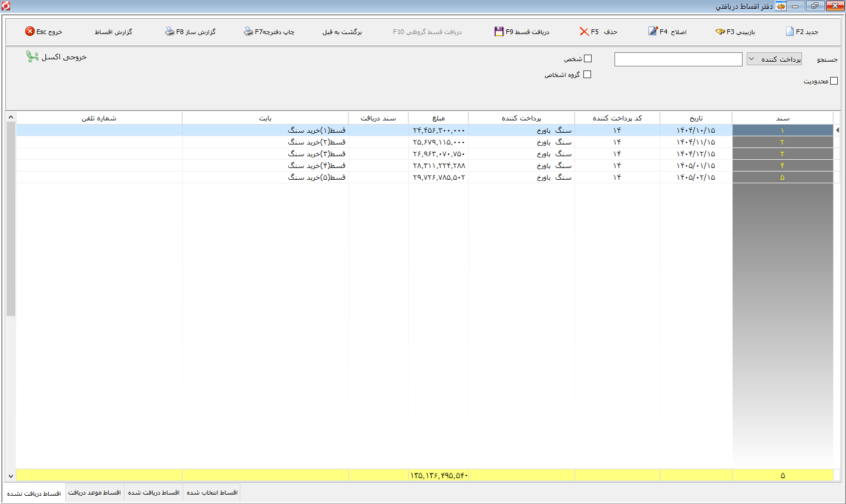Click the خروج Esc red exit icon
The image size is (846, 504).
tap(30, 31)
